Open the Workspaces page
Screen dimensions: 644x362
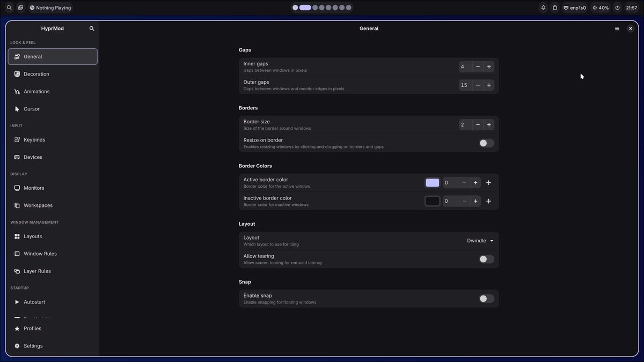coord(53,205)
